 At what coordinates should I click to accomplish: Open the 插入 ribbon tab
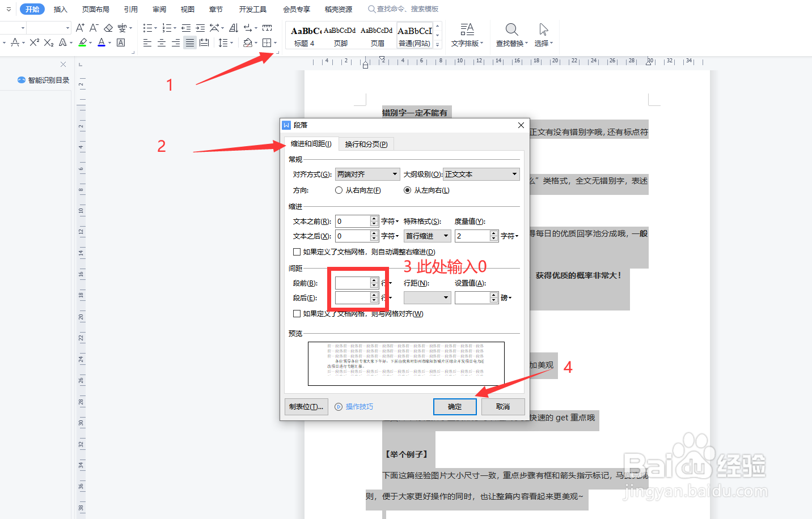point(60,9)
